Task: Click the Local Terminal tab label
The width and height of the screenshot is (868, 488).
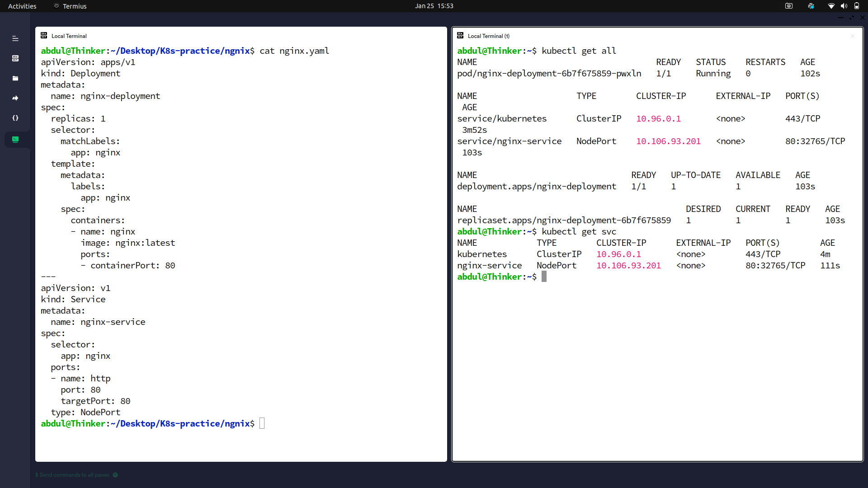Action: click(x=68, y=36)
